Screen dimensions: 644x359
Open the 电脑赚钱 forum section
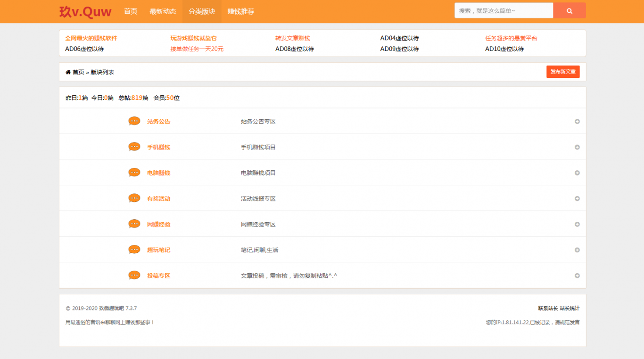click(x=158, y=173)
